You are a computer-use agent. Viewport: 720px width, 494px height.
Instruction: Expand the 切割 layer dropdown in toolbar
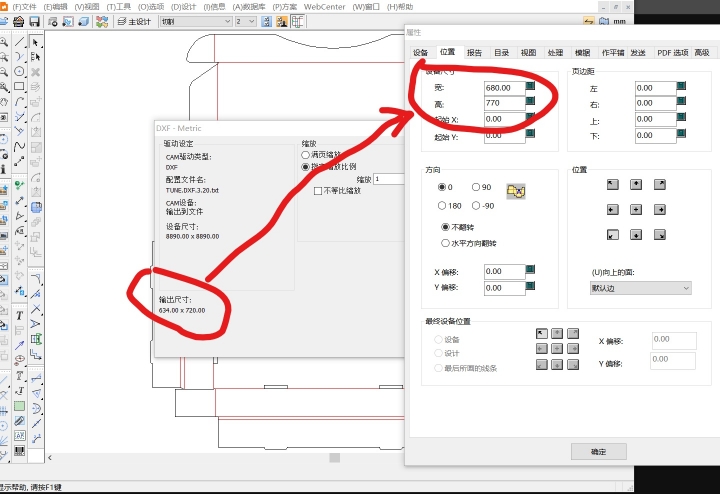click(197, 21)
